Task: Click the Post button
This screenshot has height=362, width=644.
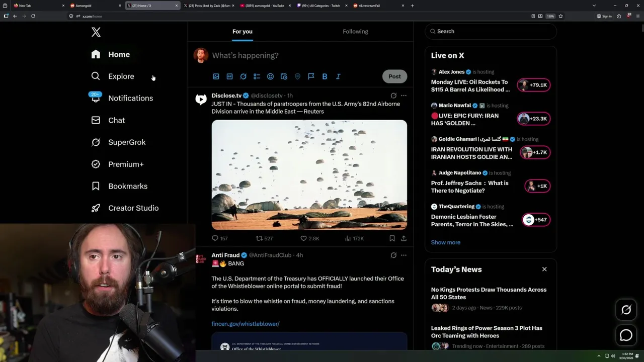Action: (x=394, y=76)
